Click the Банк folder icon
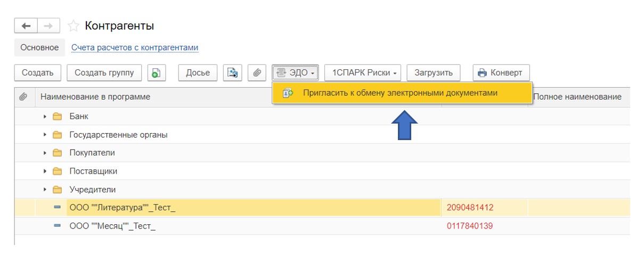Image resolution: width=644 pixels, height=253 pixels. click(58, 117)
